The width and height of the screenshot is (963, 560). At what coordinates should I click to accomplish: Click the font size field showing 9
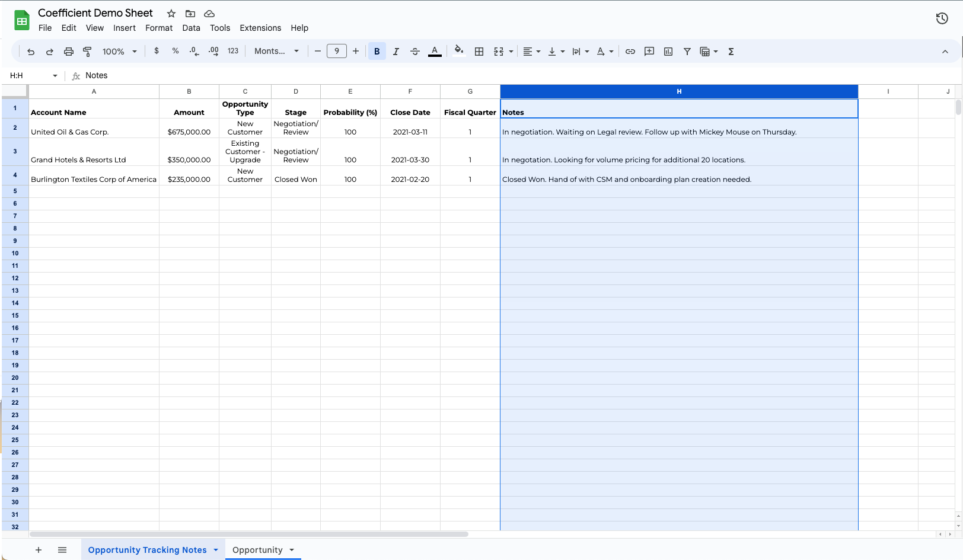[337, 51]
